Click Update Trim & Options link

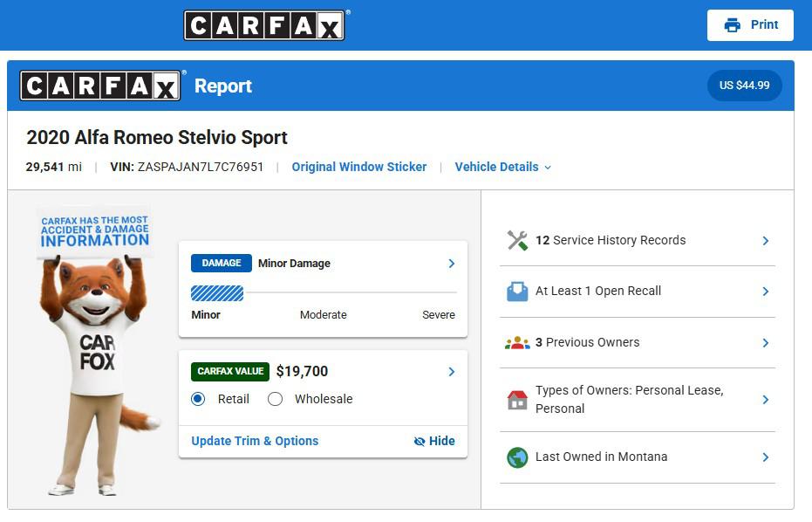[x=255, y=441]
